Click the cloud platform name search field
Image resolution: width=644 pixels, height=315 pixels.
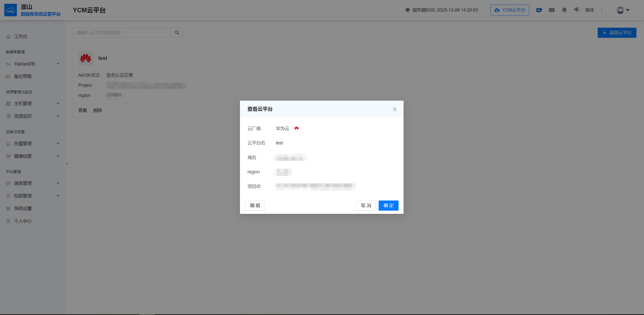click(x=123, y=33)
